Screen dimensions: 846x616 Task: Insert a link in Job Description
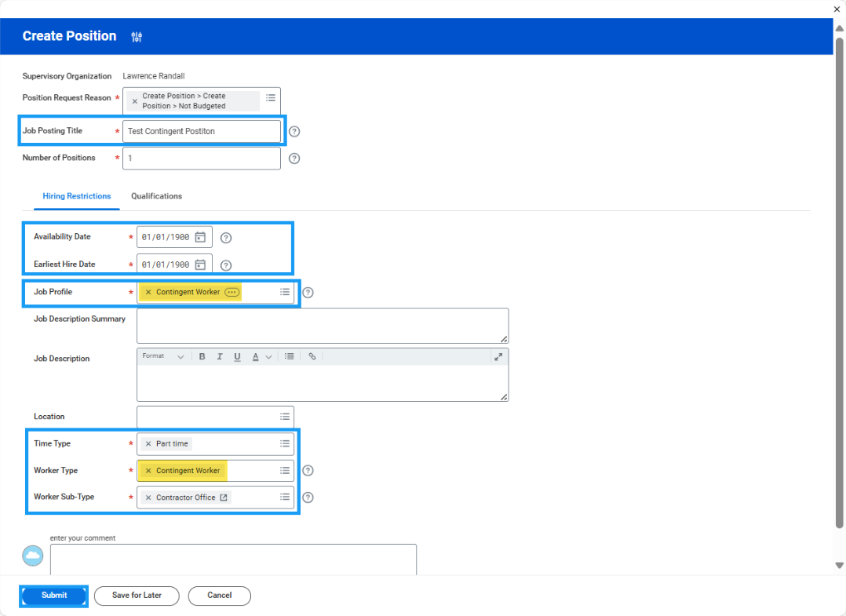click(312, 356)
